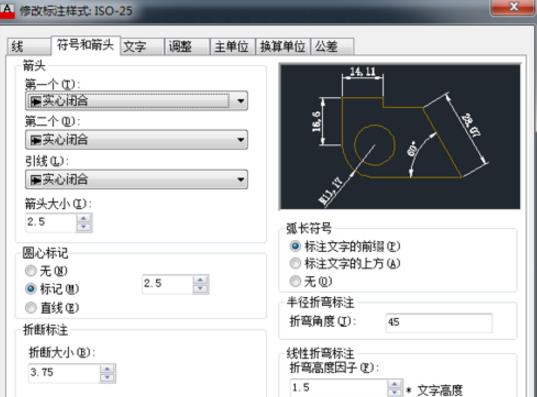
Task: Select 标记 under 圆心标记
Action: 52,289
